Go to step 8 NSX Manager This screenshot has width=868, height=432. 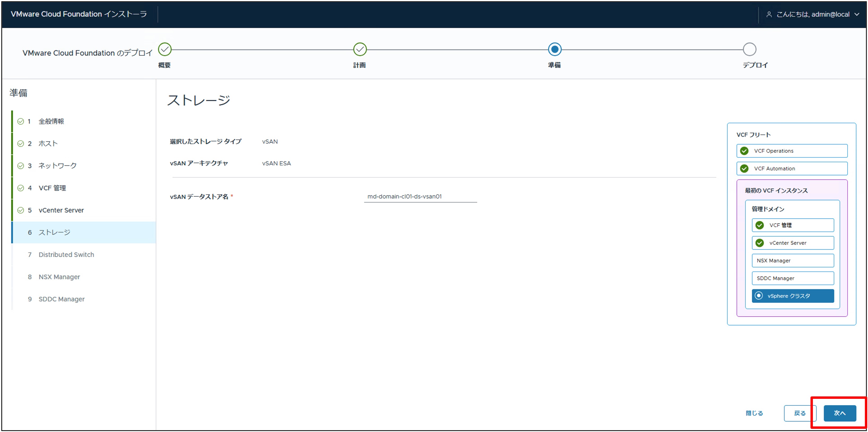(x=84, y=277)
